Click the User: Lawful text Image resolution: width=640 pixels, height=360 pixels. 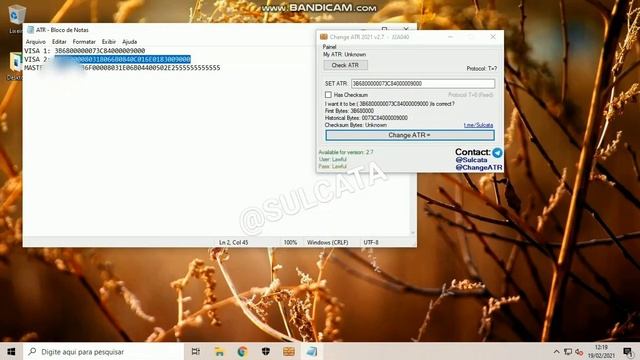pyautogui.click(x=333, y=159)
